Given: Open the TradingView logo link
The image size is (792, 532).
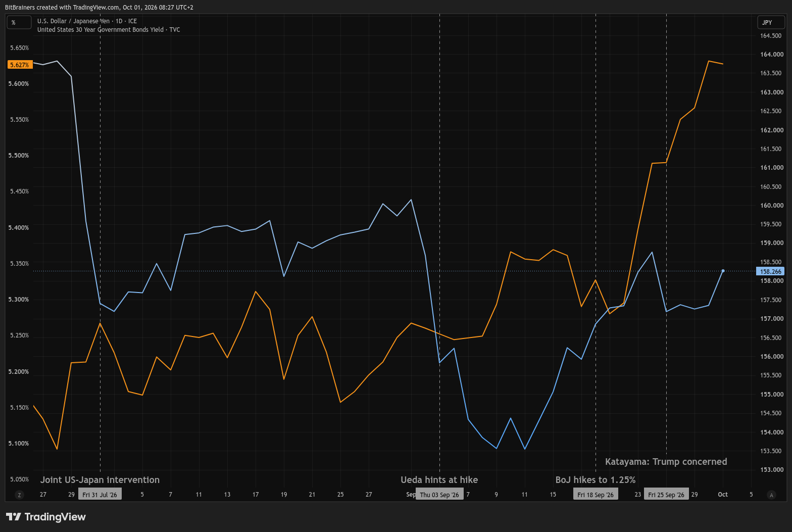Looking at the screenshot, I should tap(45, 517).
